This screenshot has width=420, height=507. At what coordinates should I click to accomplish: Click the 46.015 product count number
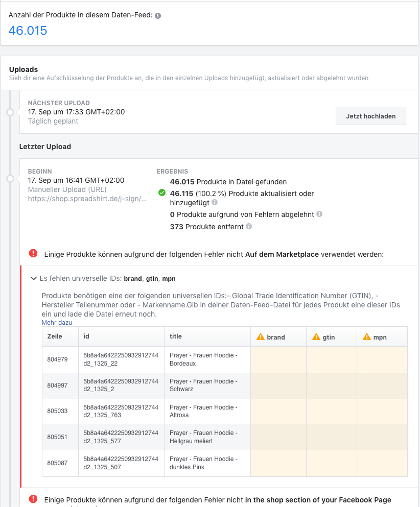pyautogui.click(x=28, y=31)
